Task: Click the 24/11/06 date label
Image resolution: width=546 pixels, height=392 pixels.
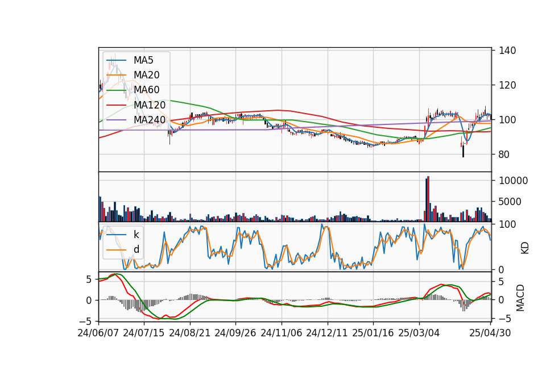Action: click(282, 333)
